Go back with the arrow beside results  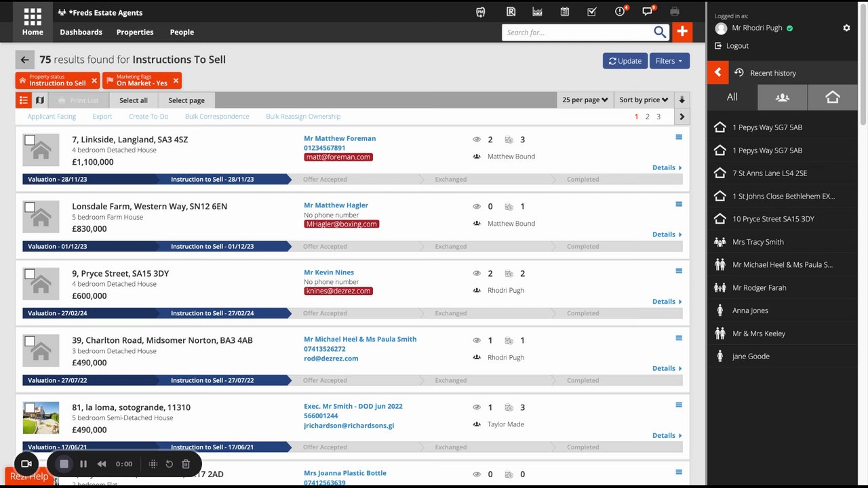[25, 60]
